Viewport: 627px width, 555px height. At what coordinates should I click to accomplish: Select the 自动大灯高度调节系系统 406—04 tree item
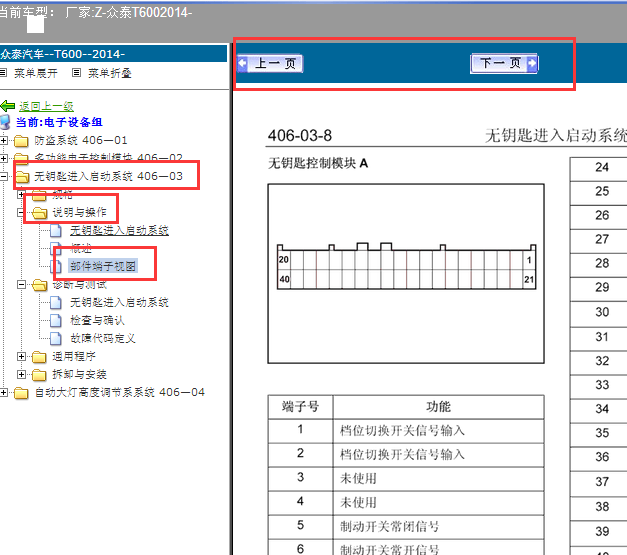[x=120, y=392]
